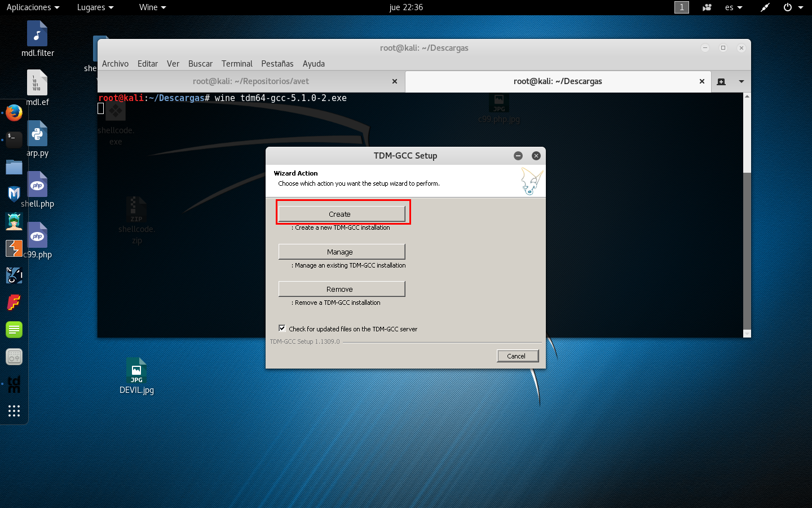This screenshot has width=812, height=508.
Task: Launch the terminal emulator from the dock
Action: click(14, 139)
